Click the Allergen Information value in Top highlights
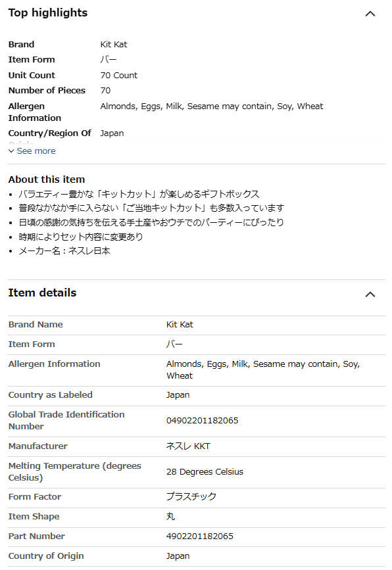The height and width of the screenshot is (570, 392). pos(212,106)
